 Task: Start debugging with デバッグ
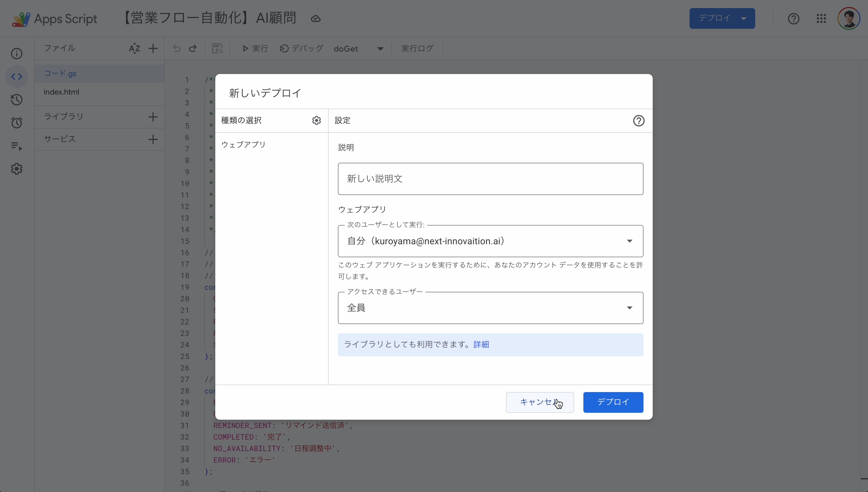point(302,48)
